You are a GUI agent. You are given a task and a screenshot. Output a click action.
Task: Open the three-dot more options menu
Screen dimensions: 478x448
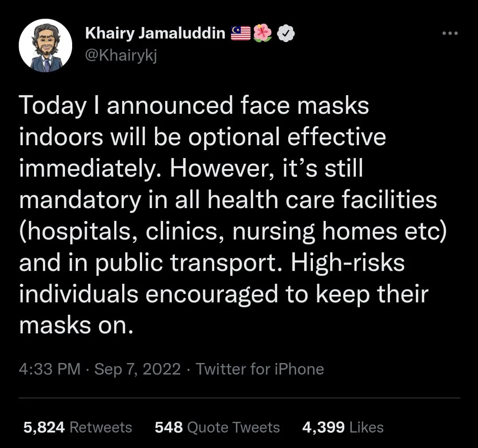click(x=451, y=34)
